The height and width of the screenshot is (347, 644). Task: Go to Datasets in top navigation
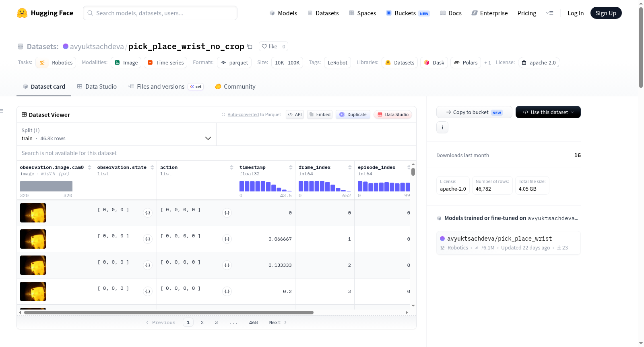323,13
